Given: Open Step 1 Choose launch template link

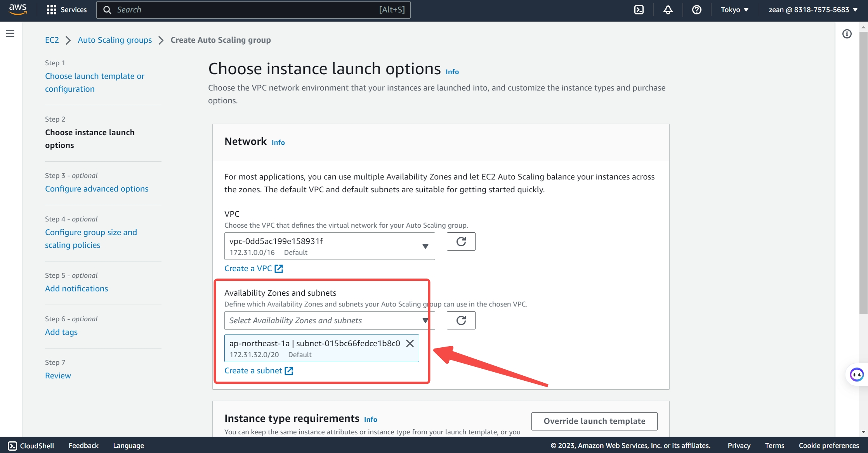Looking at the screenshot, I should (x=95, y=82).
